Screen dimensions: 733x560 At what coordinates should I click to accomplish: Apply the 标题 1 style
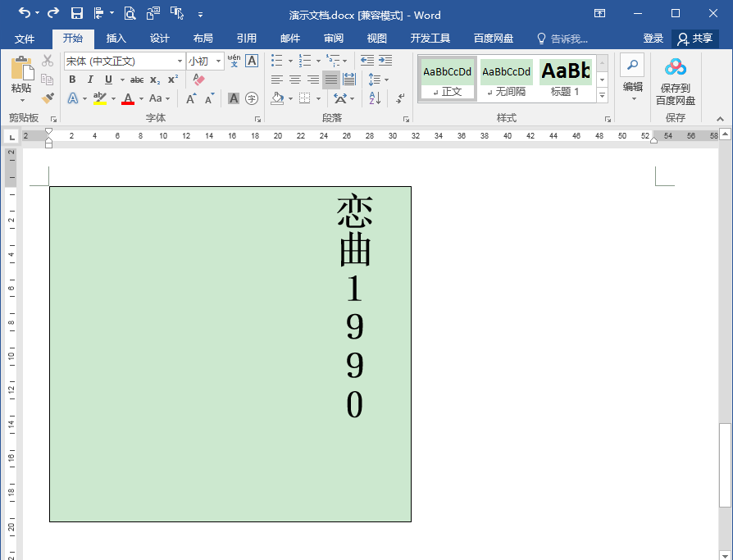pos(566,79)
